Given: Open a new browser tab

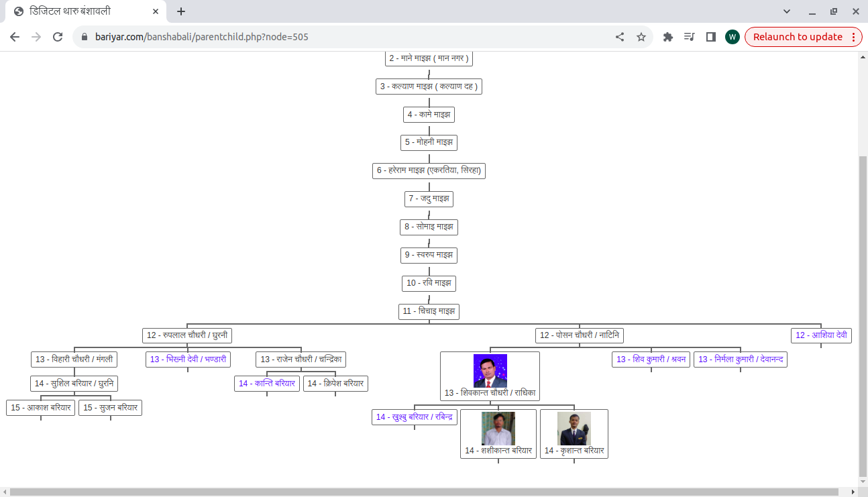Looking at the screenshot, I should point(181,11).
